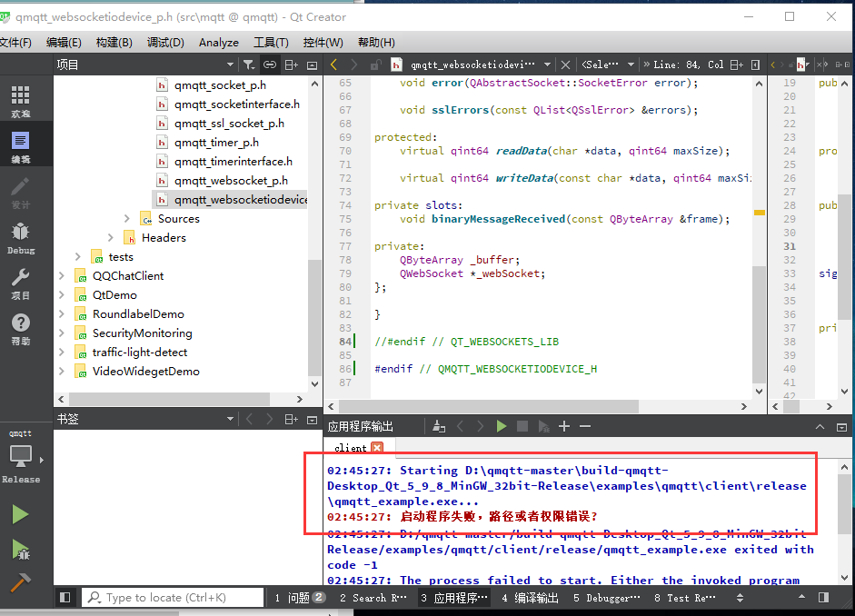The image size is (855, 616).
Task: Show the Test Results pane
Action: [x=685, y=598]
